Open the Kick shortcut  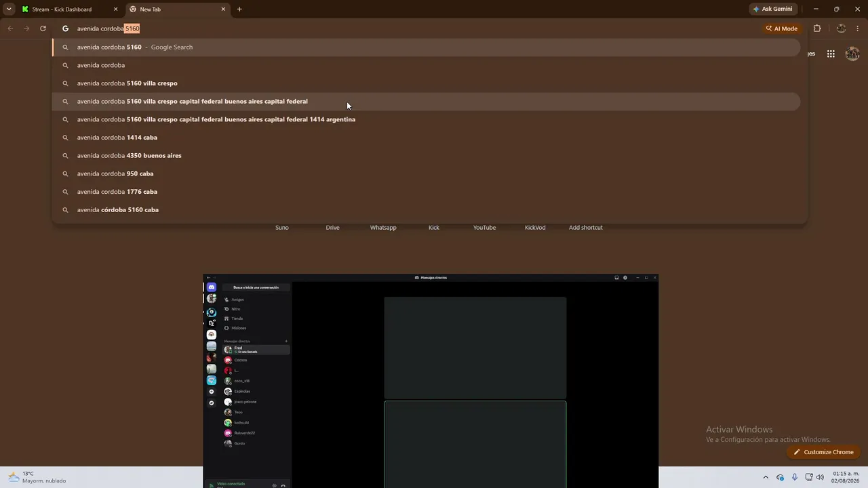click(x=434, y=228)
